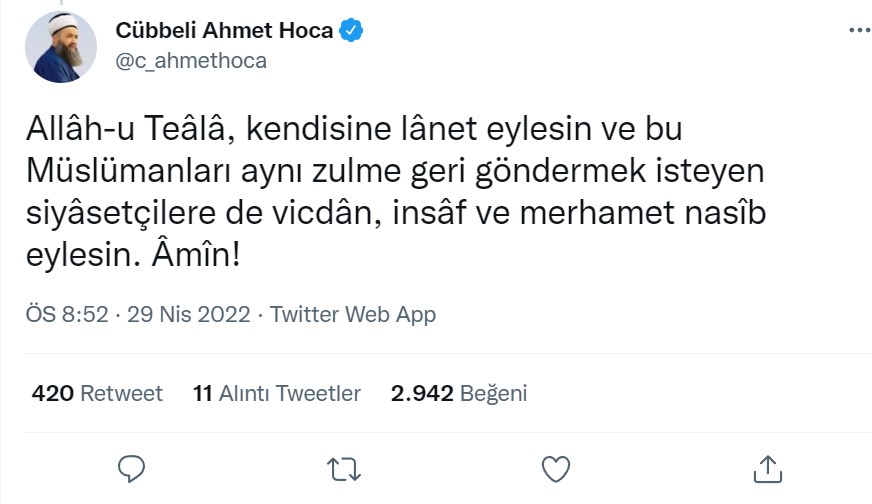Image resolution: width=872 pixels, height=504 pixels.
Task: Show the Alıntı Tweetler list
Action: [289, 393]
